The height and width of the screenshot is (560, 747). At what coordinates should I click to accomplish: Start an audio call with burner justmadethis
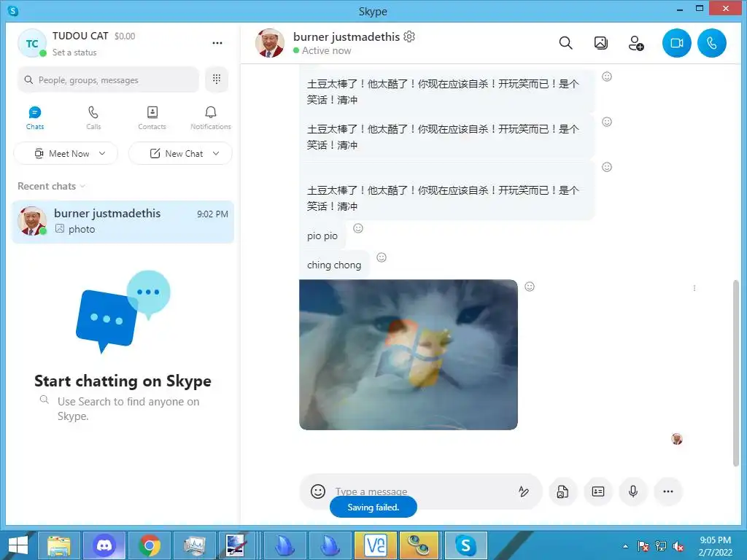pyautogui.click(x=712, y=43)
